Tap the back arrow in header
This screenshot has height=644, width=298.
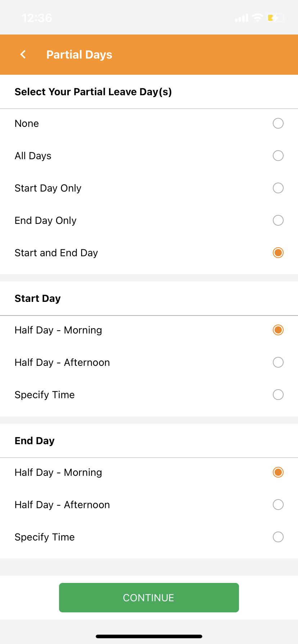tap(23, 55)
